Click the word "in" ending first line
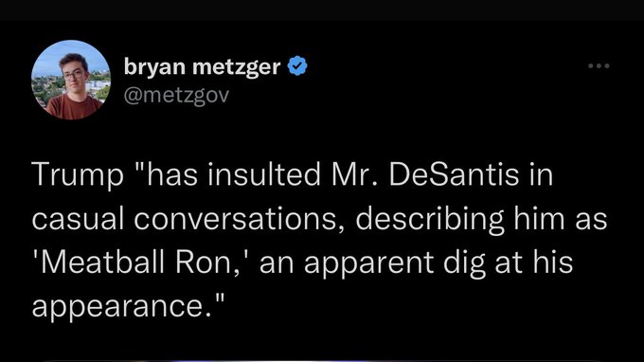 [541, 173]
